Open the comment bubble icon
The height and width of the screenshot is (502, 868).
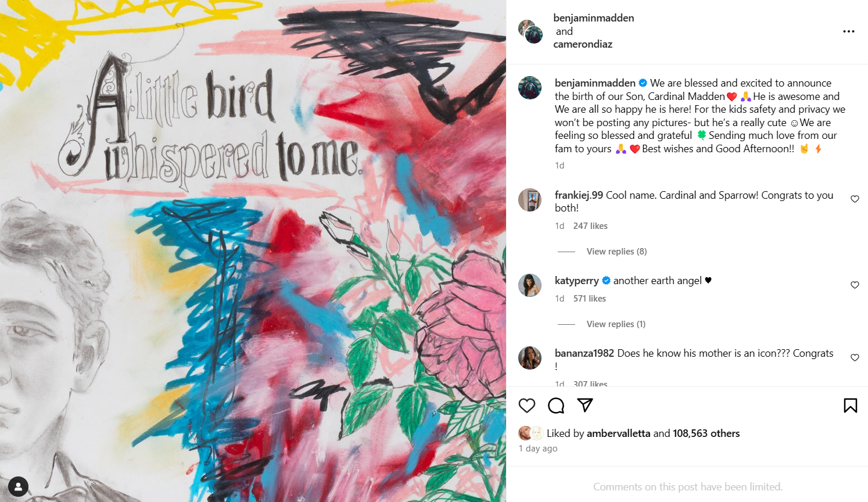556,406
